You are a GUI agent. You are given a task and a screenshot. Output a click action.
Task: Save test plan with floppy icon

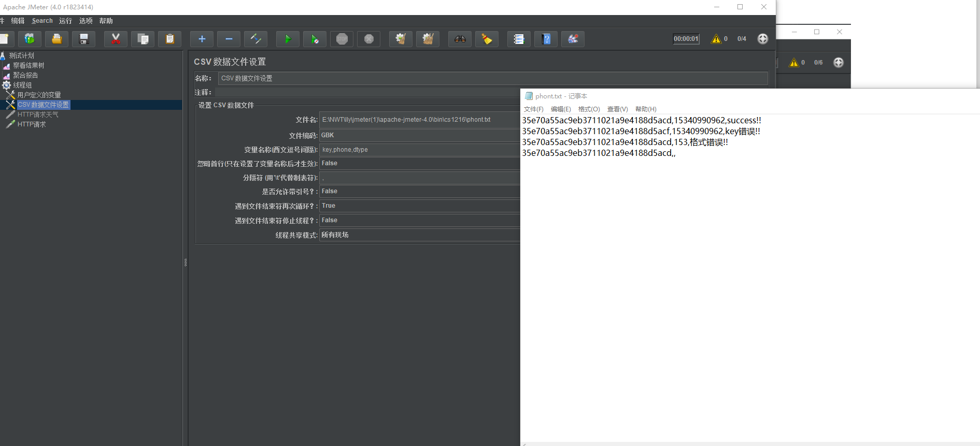coord(83,39)
